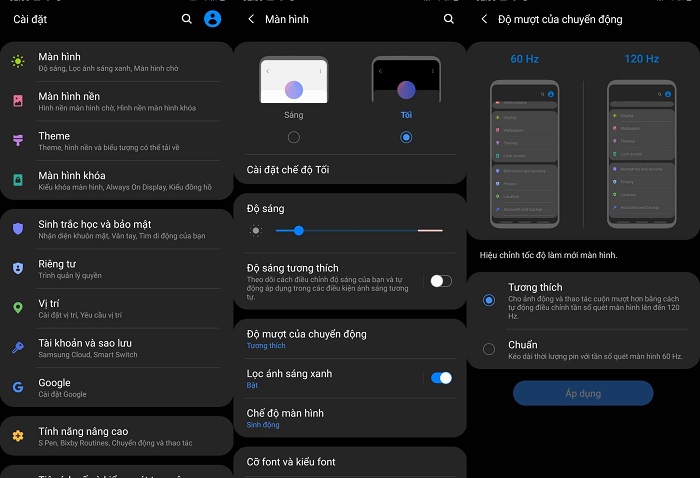Tap the Màn hình khóa lock icon

coord(18,180)
